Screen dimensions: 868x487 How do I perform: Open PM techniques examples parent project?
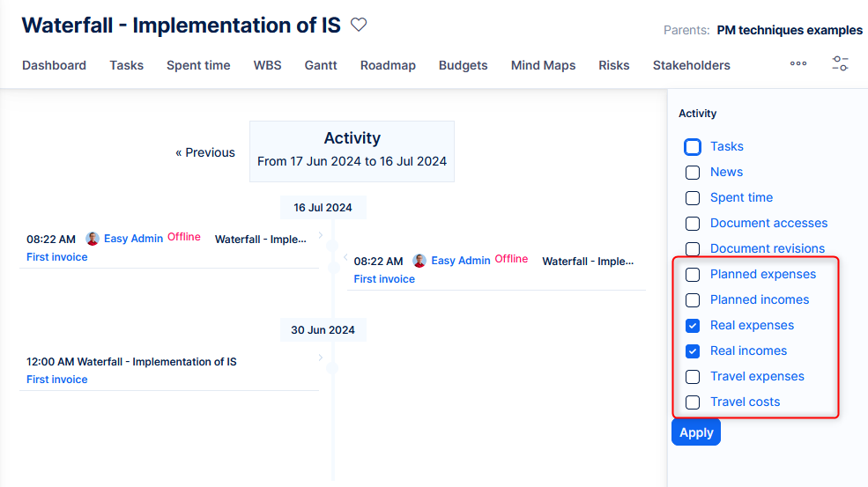tap(790, 30)
